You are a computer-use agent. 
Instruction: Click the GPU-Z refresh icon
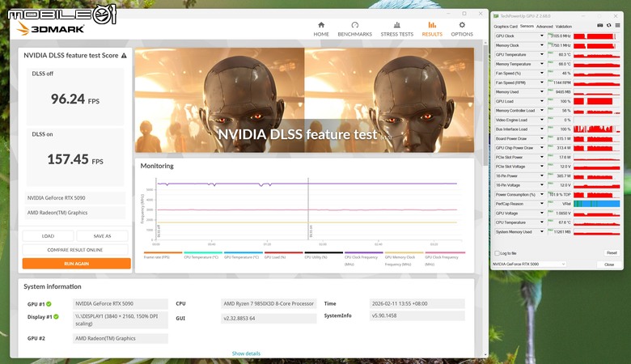pos(609,25)
